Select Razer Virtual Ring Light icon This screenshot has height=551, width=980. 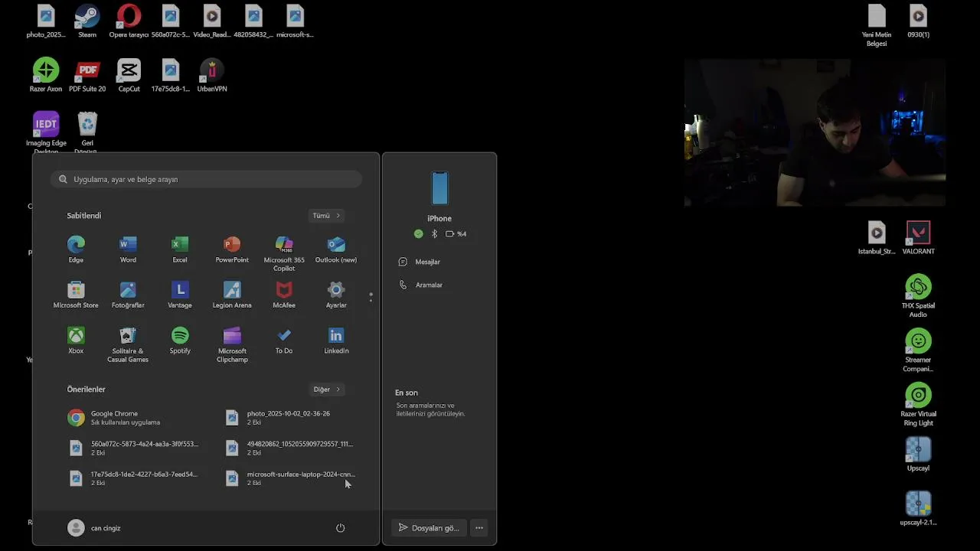918,404
